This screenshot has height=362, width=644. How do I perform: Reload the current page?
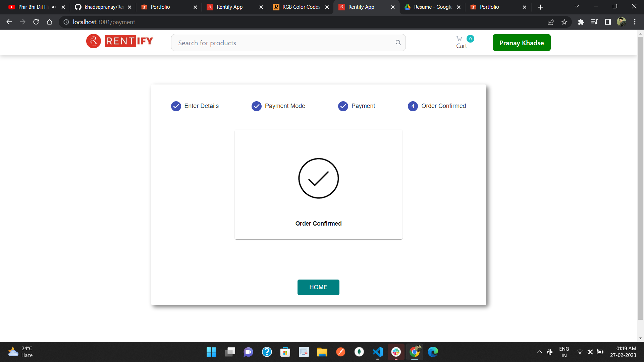pyautogui.click(x=36, y=22)
